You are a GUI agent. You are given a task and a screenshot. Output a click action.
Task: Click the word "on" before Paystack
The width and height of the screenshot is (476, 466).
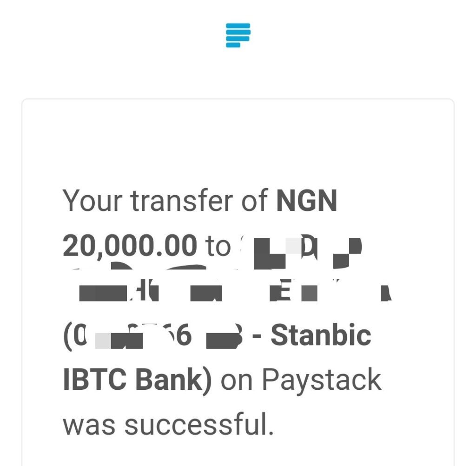237,381
